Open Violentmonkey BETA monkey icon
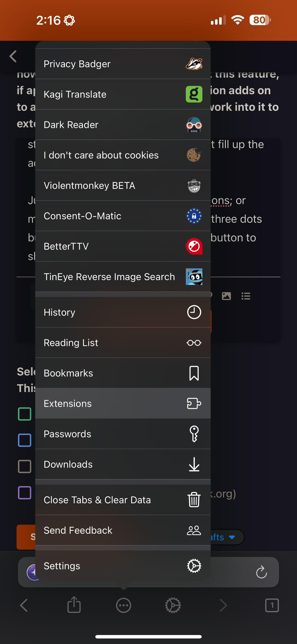 194,185
